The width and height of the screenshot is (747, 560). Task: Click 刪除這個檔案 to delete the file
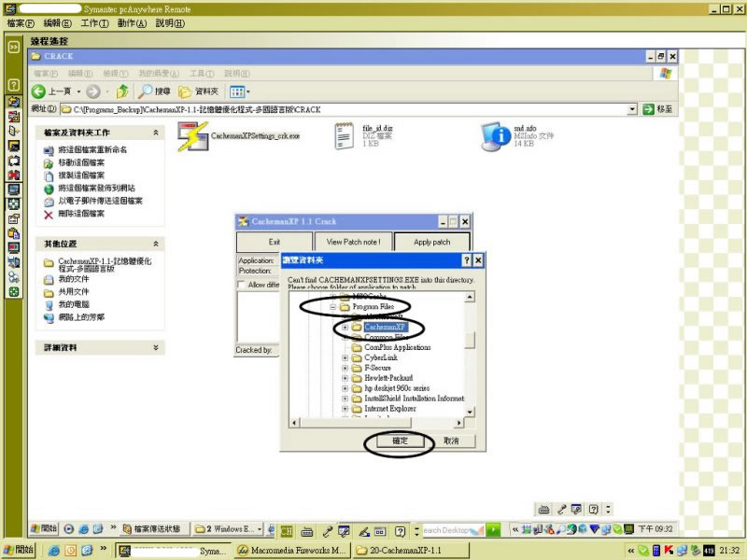(x=81, y=214)
